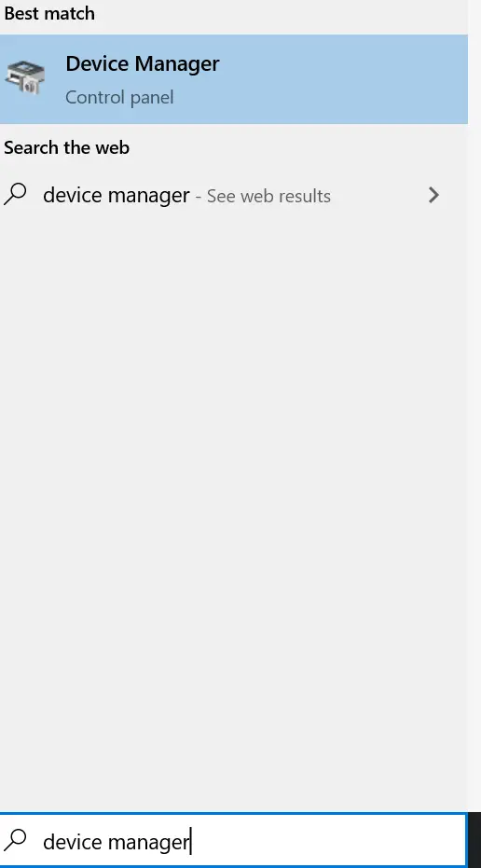The width and height of the screenshot is (481, 868).
Task: Click dark taskbar strip beside search box
Action: (474, 840)
